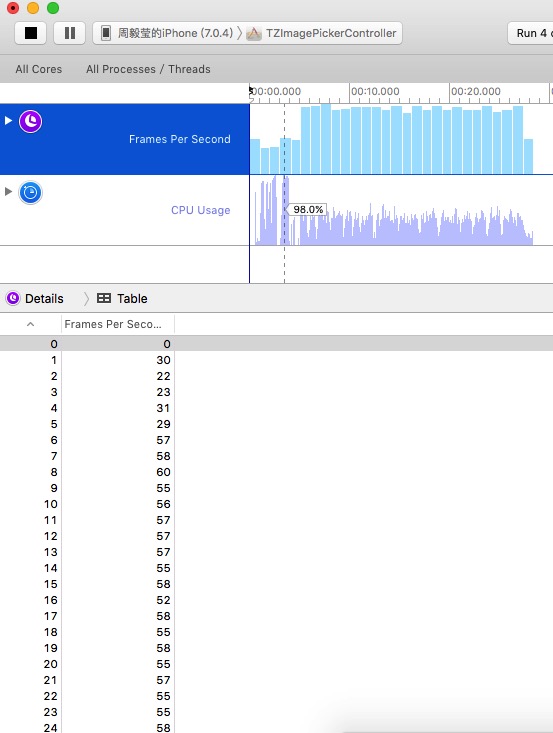553x733 pixels.
Task: Pause the Instruments recording
Action: tap(70, 33)
